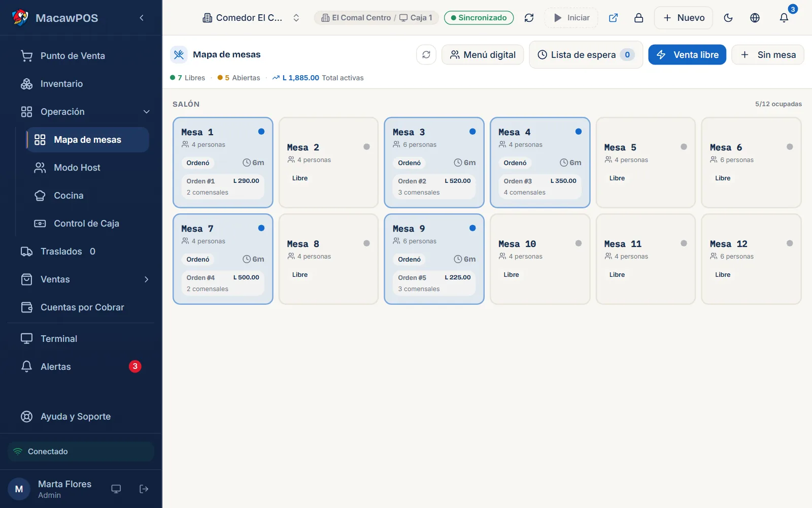Viewport: 812px width, 508px height.
Task: Open Orden #2 on Mesa 3
Action: 434,186
